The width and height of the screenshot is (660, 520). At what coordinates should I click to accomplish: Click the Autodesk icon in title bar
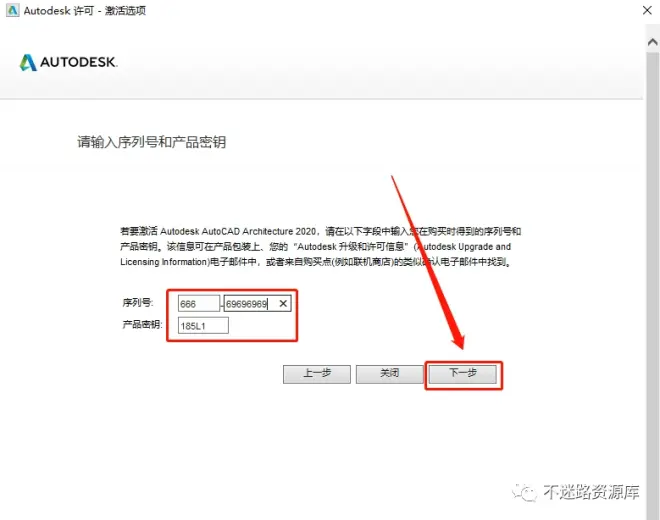[13, 10]
